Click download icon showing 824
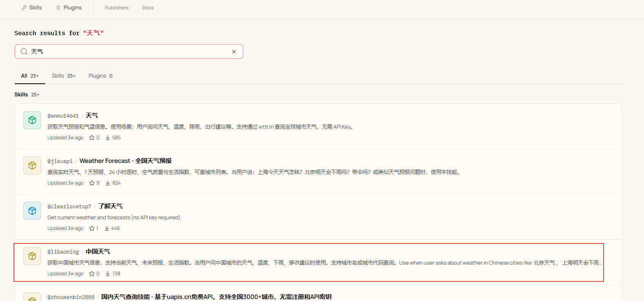The height and width of the screenshot is (301, 644). [108, 183]
